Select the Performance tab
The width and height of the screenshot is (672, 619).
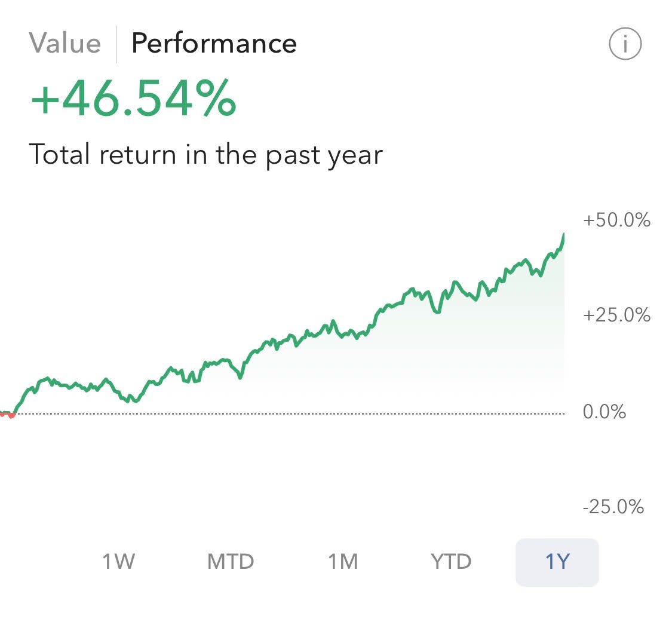click(214, 44)
